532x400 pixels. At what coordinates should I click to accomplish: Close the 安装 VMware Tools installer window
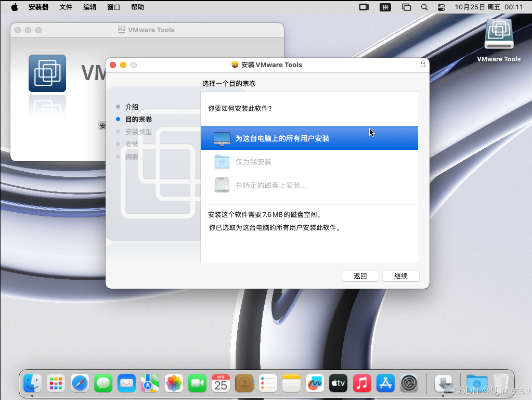click(113, 65)
